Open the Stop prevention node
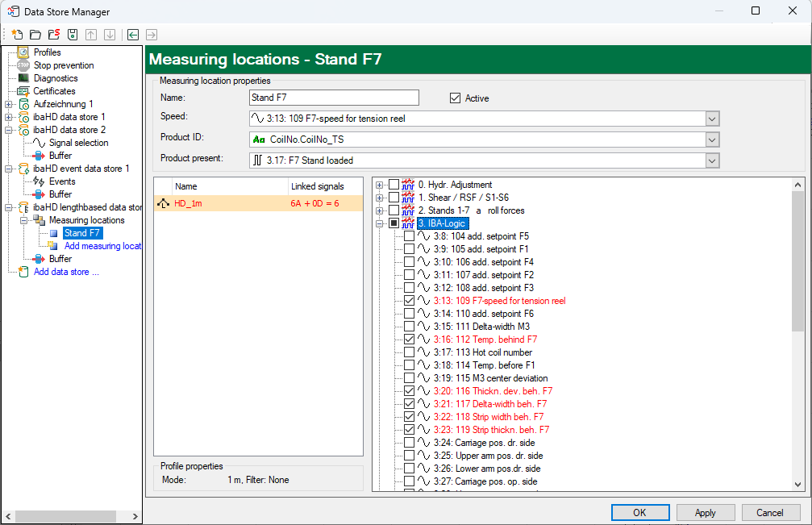 [63, 65]
